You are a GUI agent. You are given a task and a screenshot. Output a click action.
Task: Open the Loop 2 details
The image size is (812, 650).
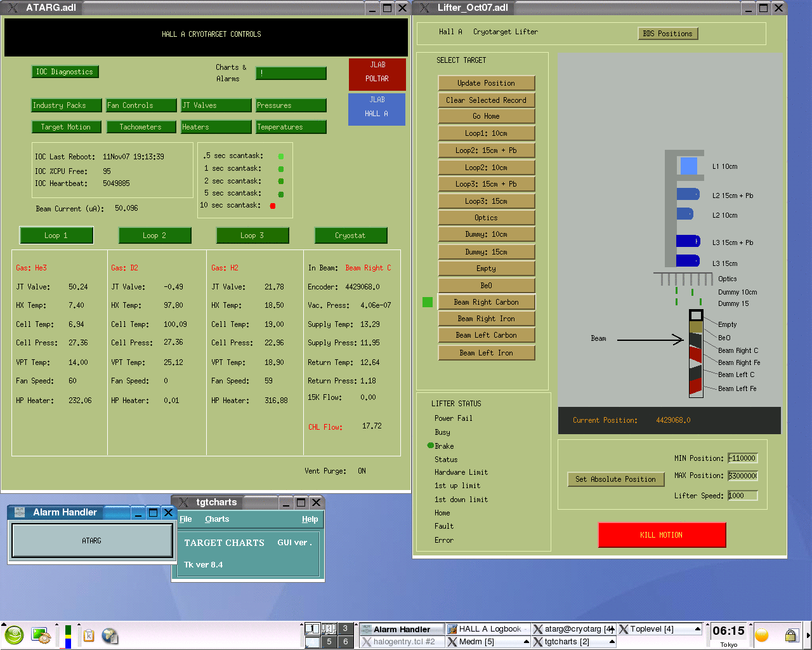(x=155, y=235)
